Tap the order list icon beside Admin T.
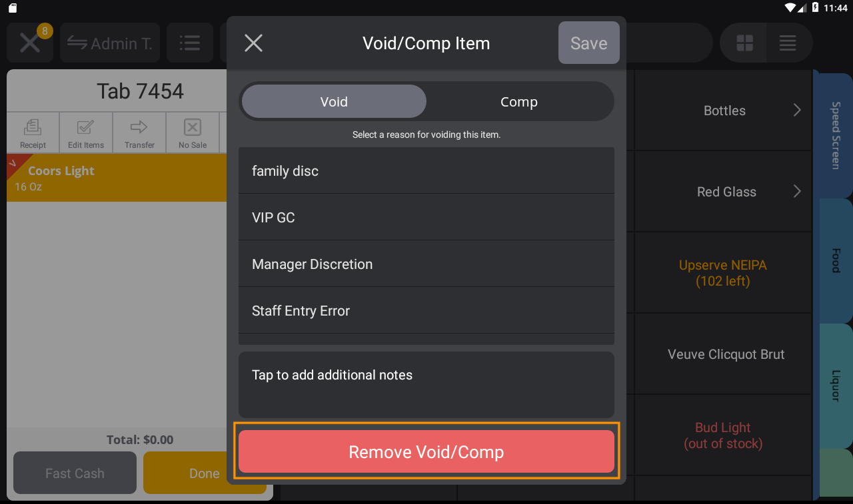853x504 pixels. tap(189, 42)
